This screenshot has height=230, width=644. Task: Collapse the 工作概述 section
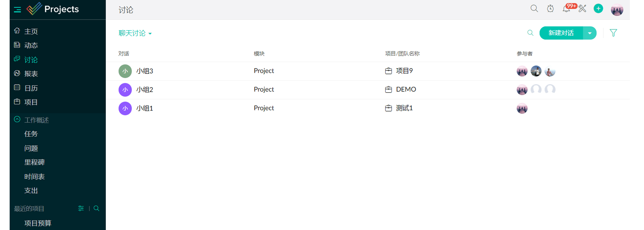coord(17,120)
